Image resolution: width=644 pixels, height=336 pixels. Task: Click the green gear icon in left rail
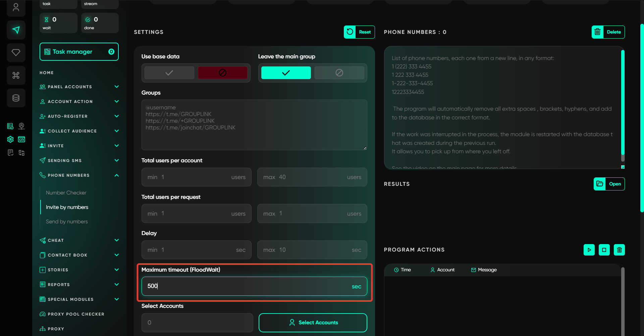click(x=10, y=139)
